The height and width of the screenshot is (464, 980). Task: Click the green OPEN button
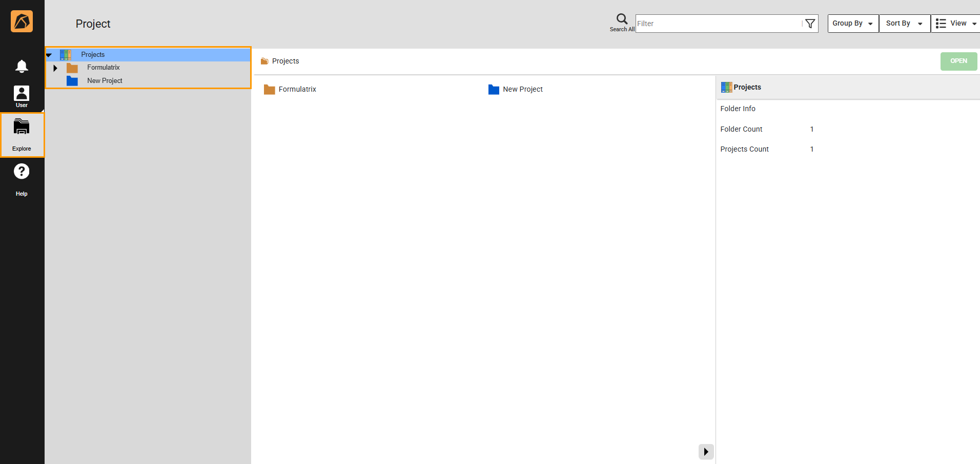coord(958,61)
